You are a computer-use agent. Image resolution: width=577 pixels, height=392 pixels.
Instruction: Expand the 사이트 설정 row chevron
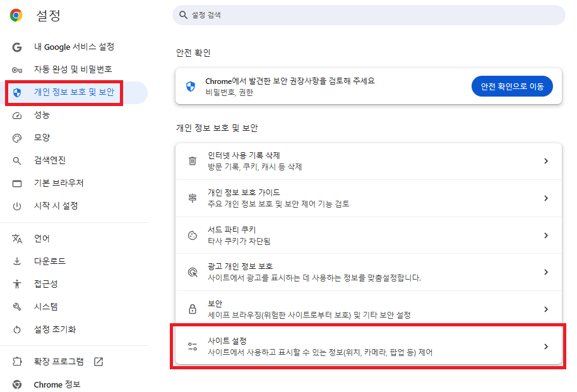pyautogui.click(x=547, y=345)
